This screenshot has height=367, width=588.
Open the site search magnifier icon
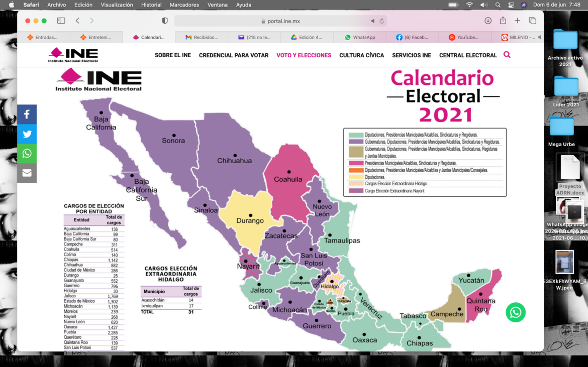(507, 55)
